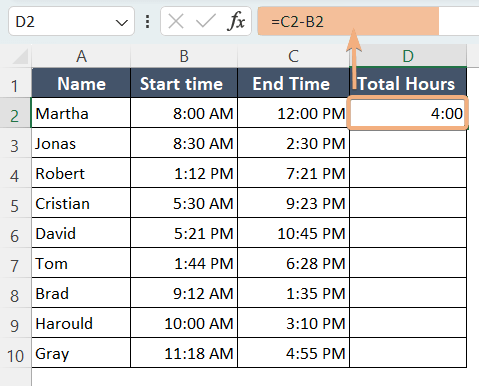The width and height of the screenshot is (479, 386).
Task: Click the Cancel (X) formula bar icon
Action: click(176, 22)
